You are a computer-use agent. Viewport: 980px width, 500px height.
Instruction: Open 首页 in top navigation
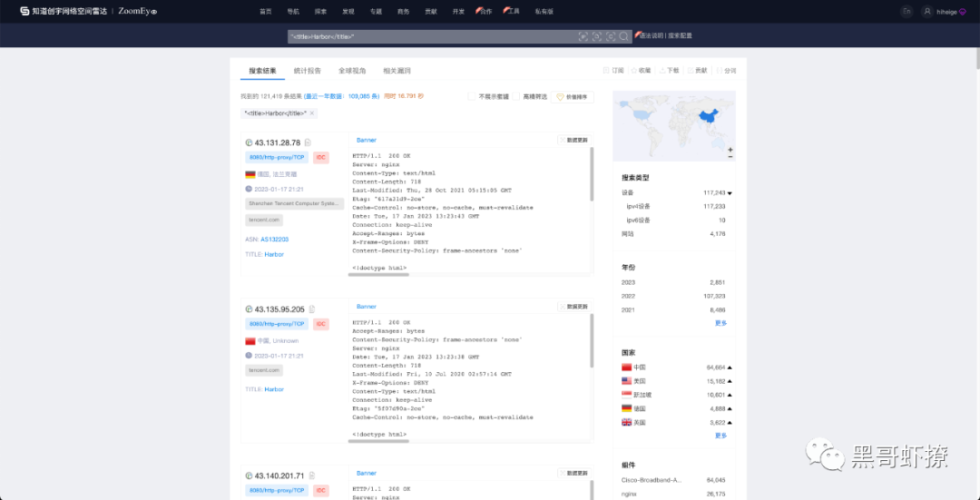[x=266, y=11]
